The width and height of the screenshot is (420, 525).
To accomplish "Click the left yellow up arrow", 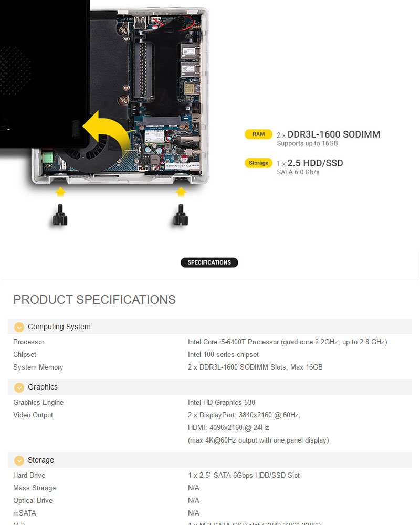I will click(x=60, y=192).
